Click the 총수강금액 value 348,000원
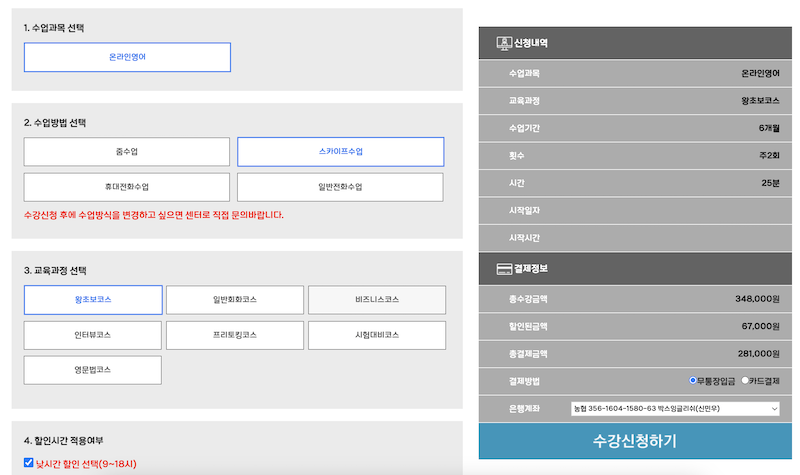Image resolution: width=800 pixels, height=475 pixels. [757, 299]
